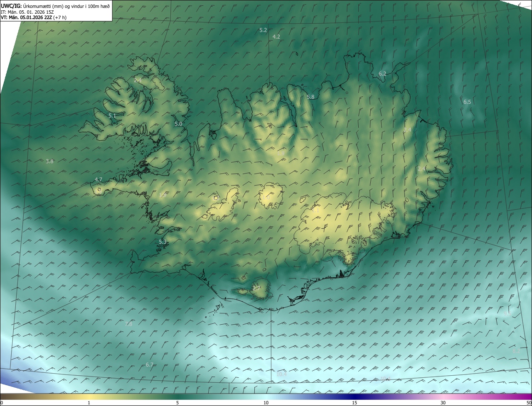Viewport: 532px width, 406px height.
Task: Click the 5.8 value label on the map
Action: click(x=310, y=97)
